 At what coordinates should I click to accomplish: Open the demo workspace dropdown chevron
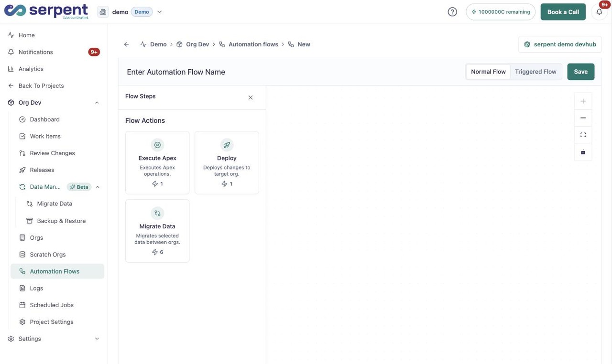pyautogui.click(x=160, y=12)
